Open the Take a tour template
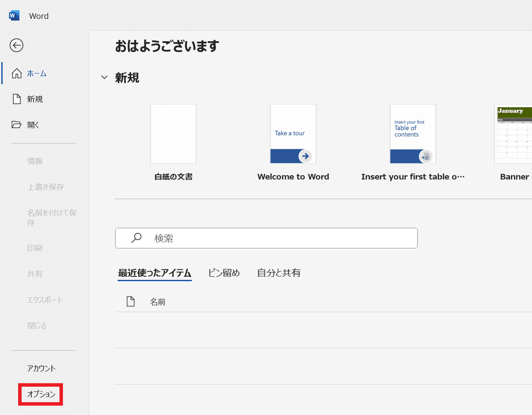 [293, 134]
